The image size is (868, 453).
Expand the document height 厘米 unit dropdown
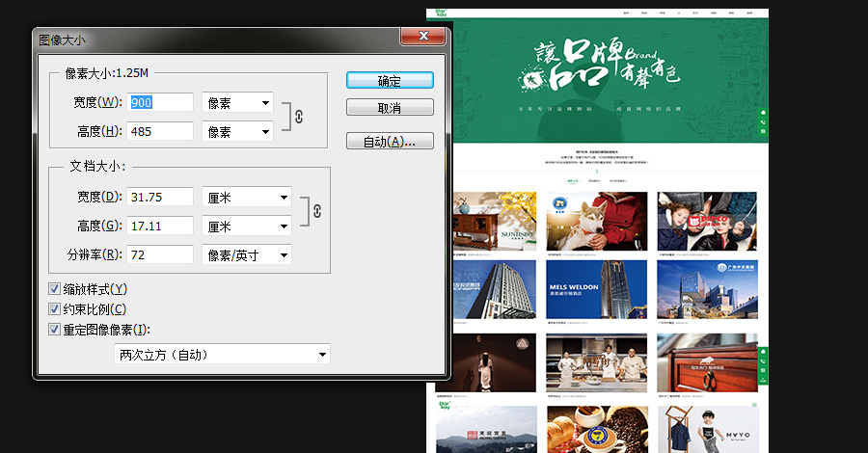246,226
